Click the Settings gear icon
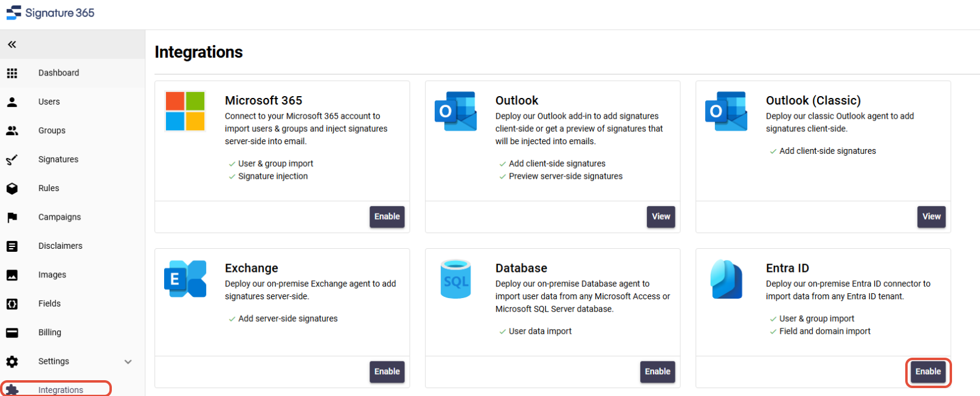Viewport: 980px width, 396px height. click(12, 361)
